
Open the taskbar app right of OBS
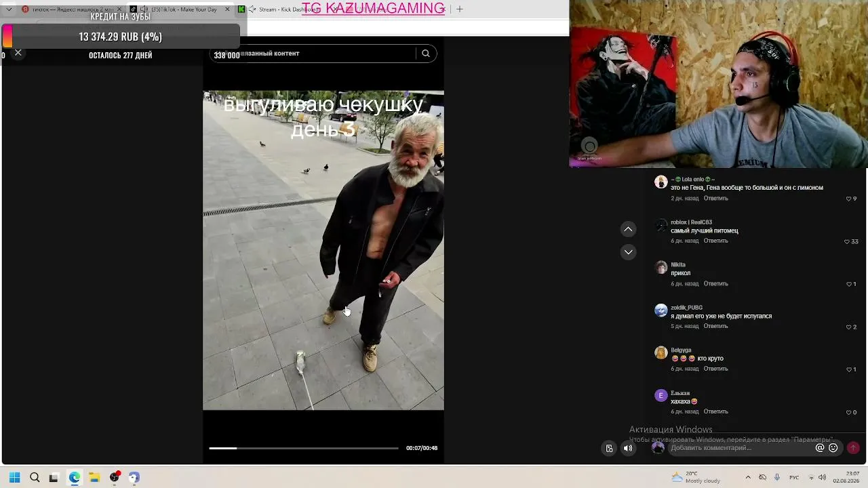[x=134, y=477]
